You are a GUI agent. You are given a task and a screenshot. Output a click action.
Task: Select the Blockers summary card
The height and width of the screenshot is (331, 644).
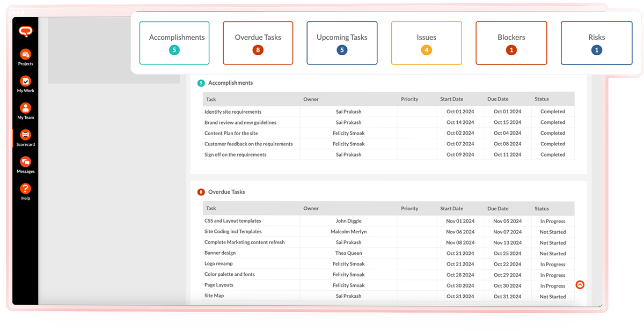click(511, 43)
